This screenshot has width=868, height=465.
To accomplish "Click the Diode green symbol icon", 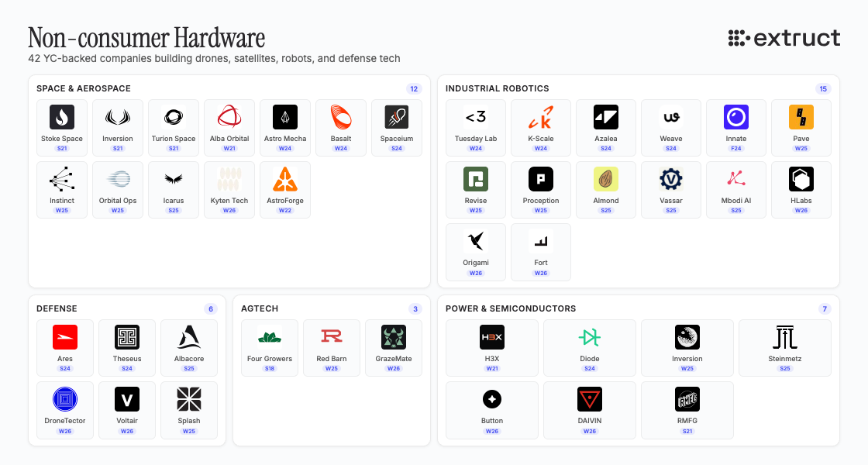I will point(590,337).
